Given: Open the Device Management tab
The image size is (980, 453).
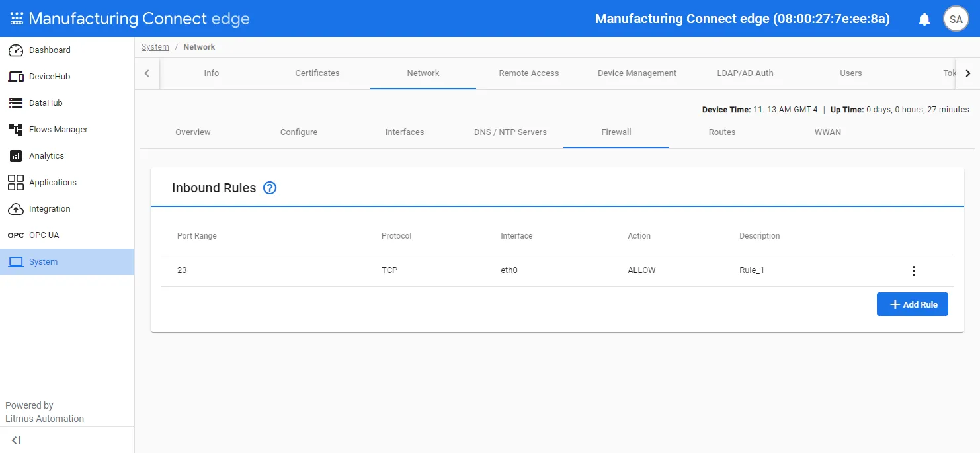Looking at the screenshot, I should [x=637, y=73].
